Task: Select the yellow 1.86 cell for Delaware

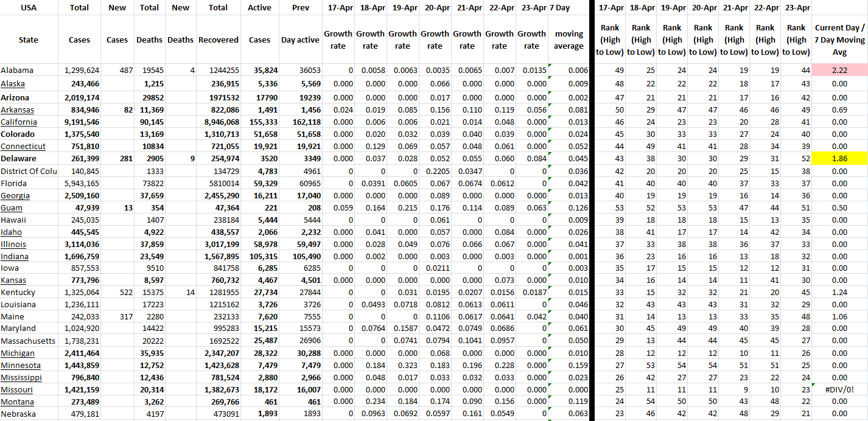Action: pyautogui.click(x=839, y=158)
